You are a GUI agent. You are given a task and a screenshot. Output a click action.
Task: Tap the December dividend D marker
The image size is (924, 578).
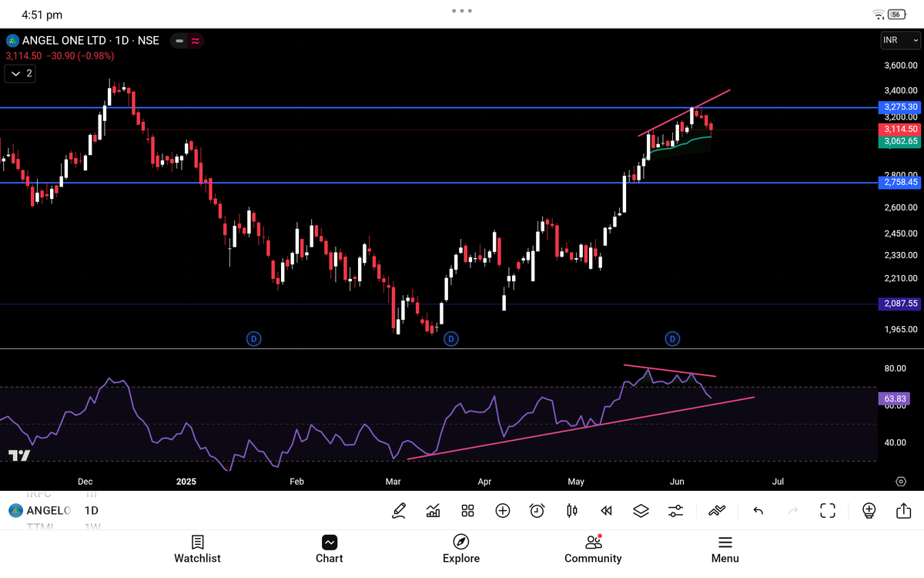253,338
